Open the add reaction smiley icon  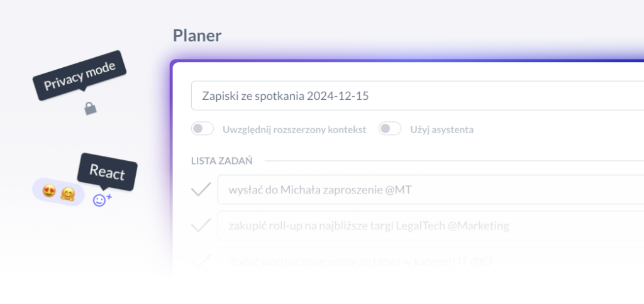coord(102,200)
